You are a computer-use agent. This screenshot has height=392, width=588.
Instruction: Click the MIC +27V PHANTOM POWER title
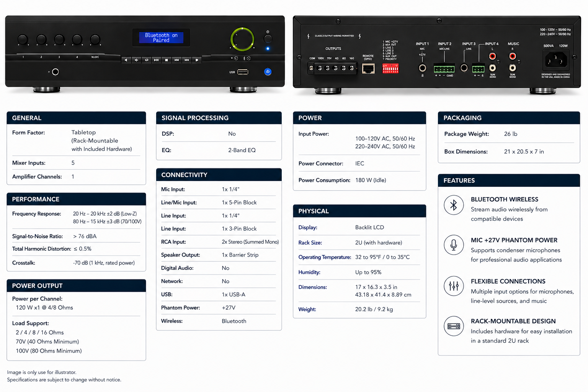pyautogui.click(x=514, y=240)
